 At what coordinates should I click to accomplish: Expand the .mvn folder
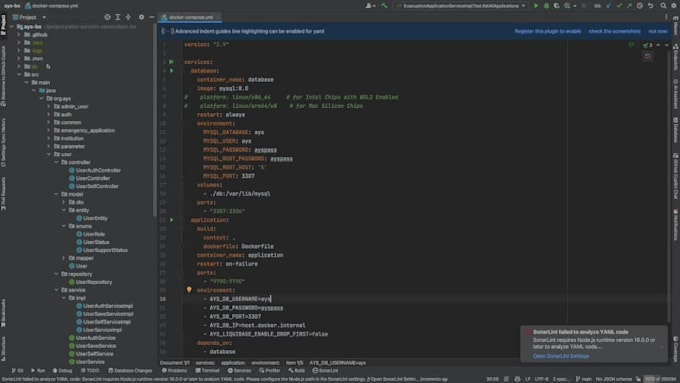[19, 59]
